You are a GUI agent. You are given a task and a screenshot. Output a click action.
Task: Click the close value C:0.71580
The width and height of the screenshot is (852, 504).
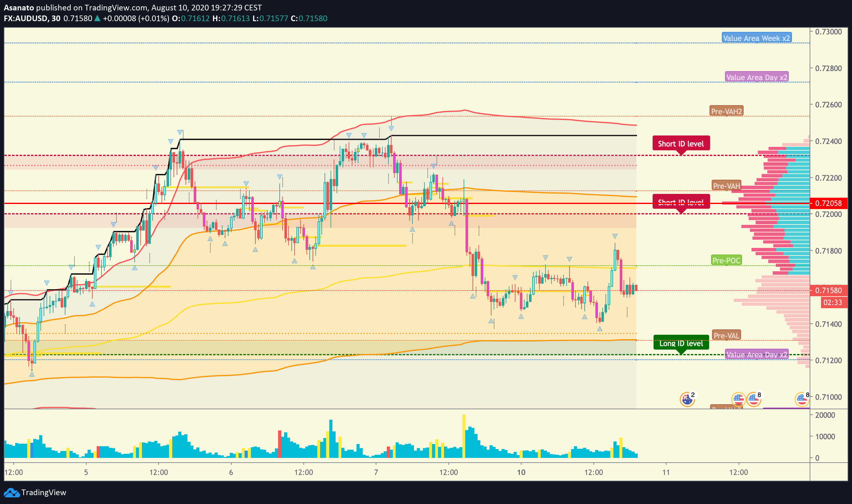coord(309,18)
